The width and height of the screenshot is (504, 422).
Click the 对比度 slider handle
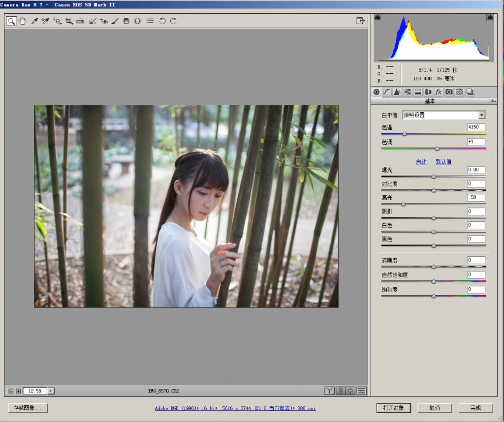point(434,190)
